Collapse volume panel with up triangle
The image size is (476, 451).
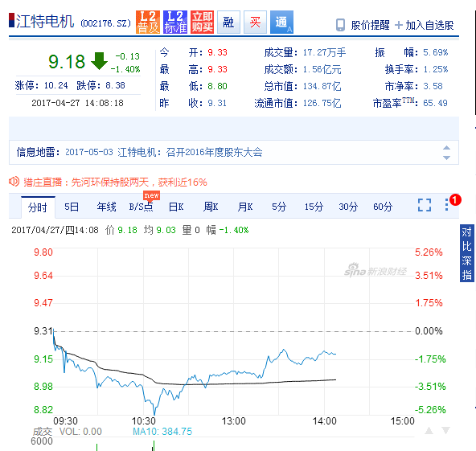click(429, 430)
